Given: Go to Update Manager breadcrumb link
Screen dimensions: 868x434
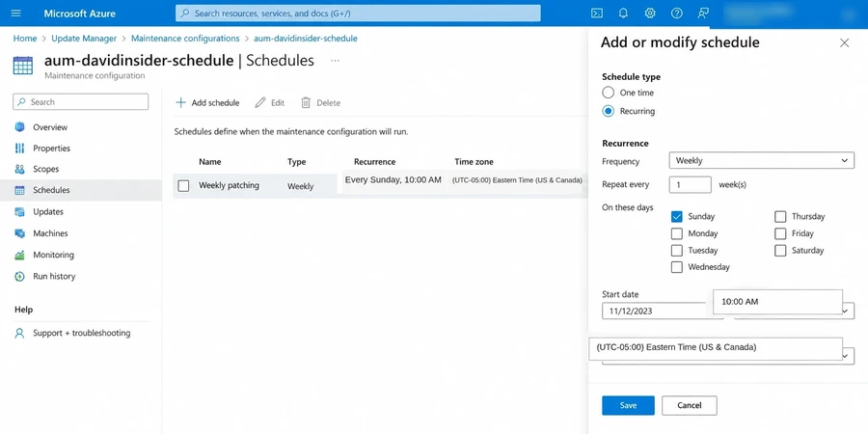Looking at the screenshot, I should pos(84,39).
